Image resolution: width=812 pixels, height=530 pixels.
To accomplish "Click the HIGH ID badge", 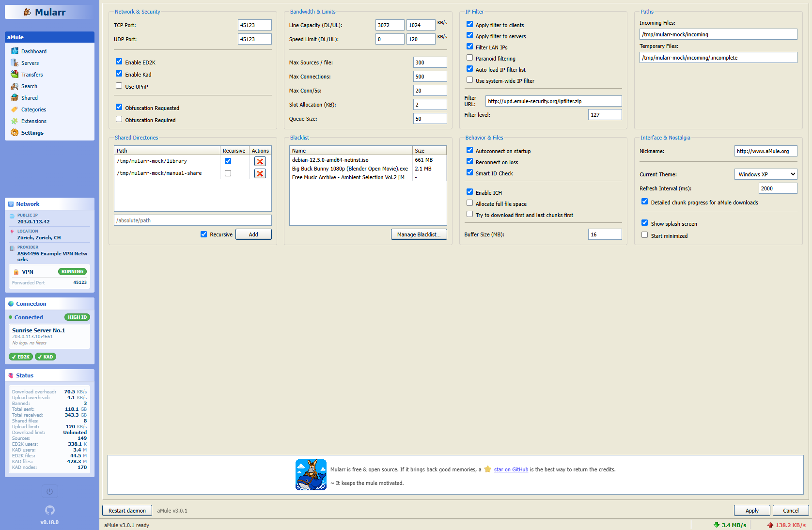I will pos(78,317).
